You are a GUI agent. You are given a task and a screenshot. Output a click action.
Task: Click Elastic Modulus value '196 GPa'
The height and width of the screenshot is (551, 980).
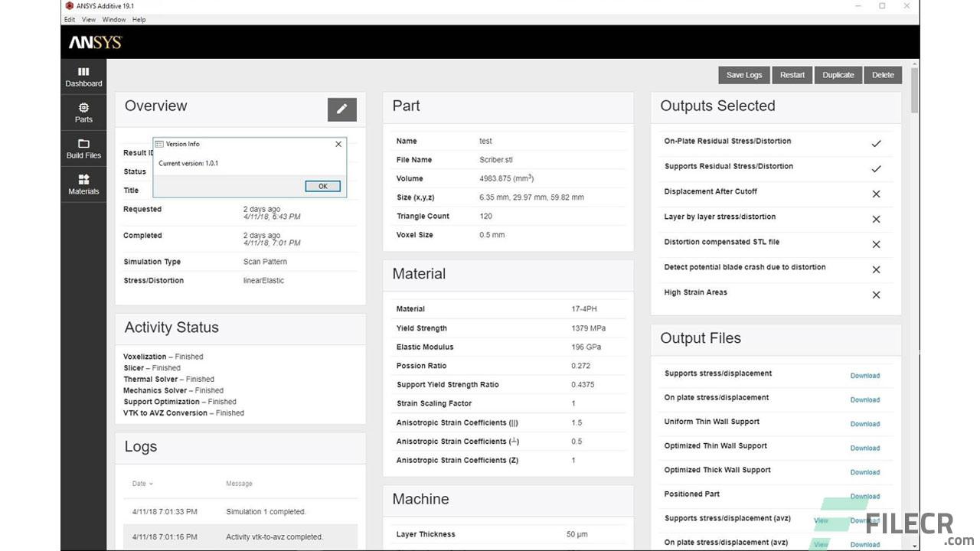pos(586,347)
